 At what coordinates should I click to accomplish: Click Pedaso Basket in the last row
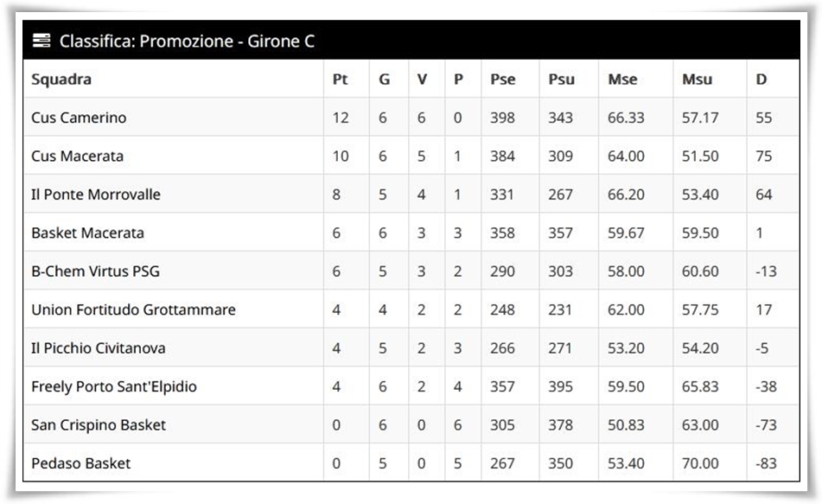point(80,463)
